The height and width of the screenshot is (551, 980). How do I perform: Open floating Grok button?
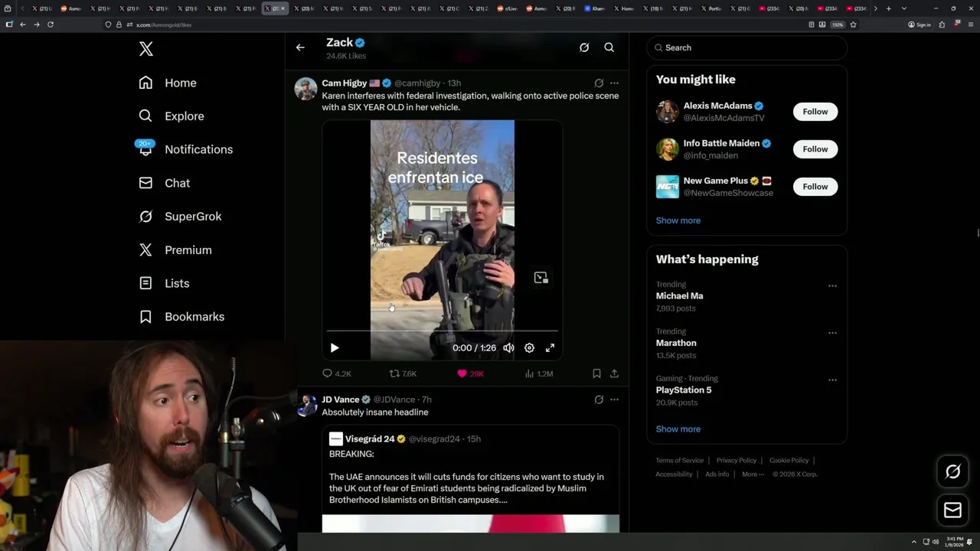[x=952, y=472]
